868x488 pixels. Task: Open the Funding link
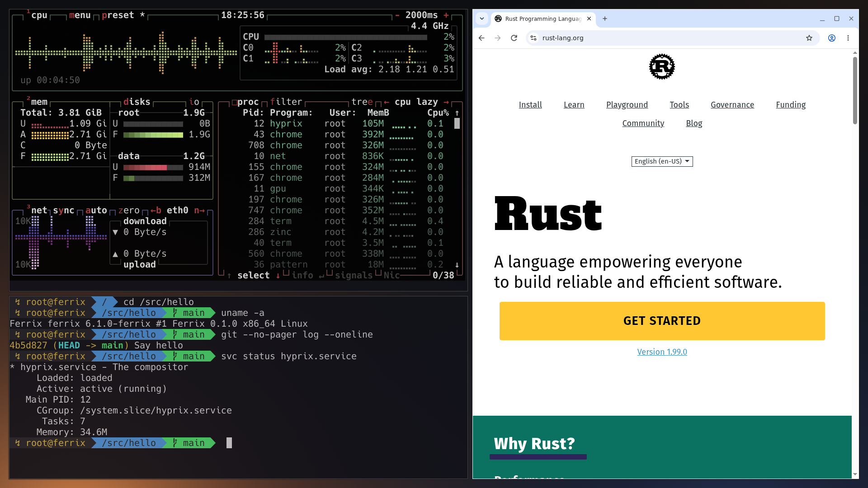coord(791,105)
